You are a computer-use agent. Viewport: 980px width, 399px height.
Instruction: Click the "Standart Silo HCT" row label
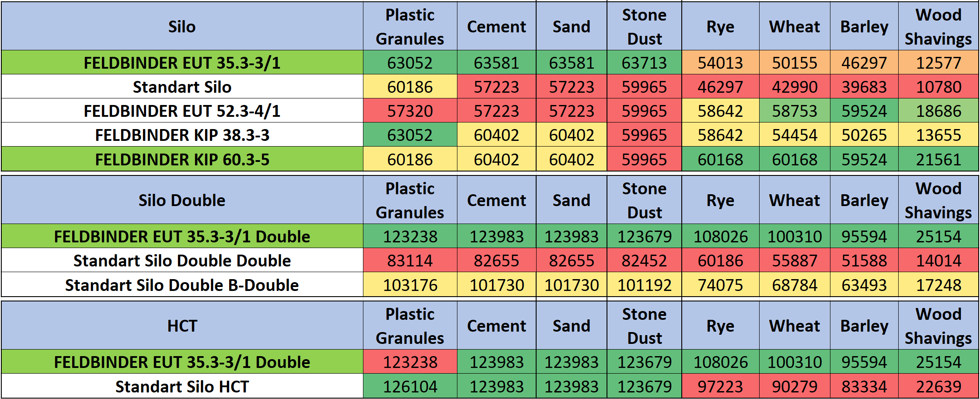point(182,387)
